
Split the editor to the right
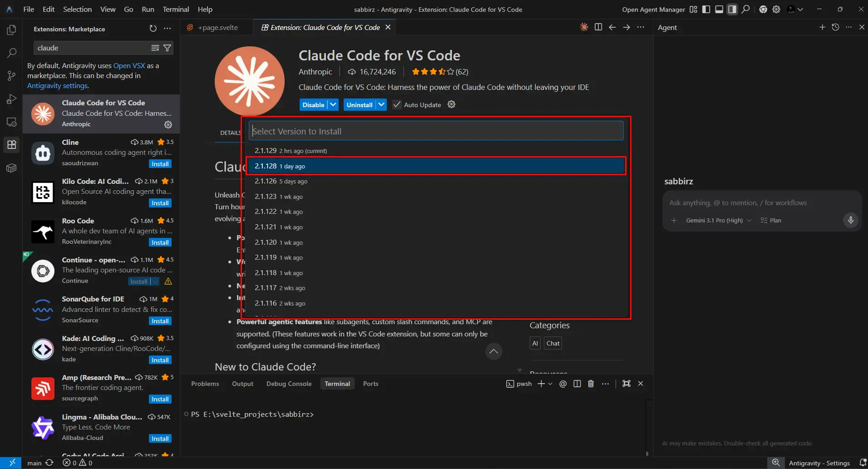point(598,27)
